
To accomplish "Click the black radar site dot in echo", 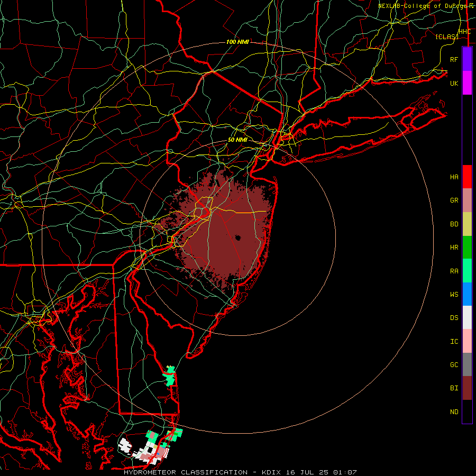I will (x=237, y=237).
